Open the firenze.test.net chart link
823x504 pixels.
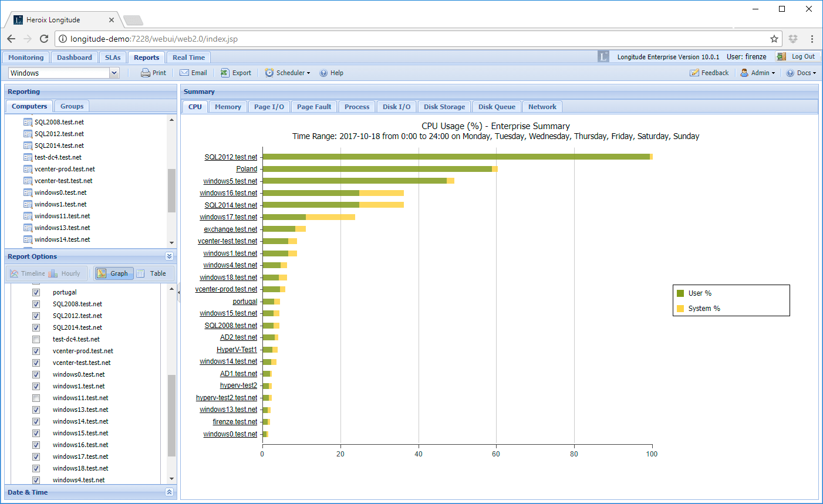[x=235, y=422]
